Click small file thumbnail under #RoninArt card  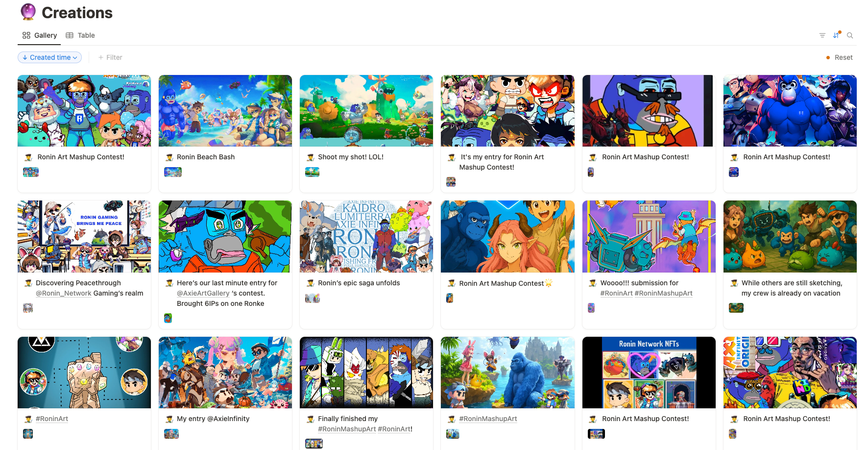(x=28, y=434)
